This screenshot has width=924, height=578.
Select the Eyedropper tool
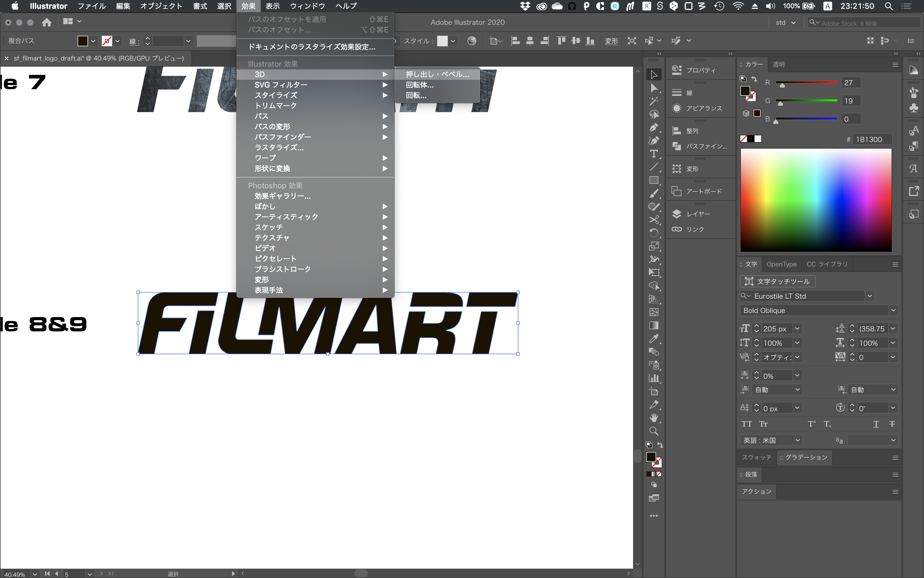click(654, 339)
